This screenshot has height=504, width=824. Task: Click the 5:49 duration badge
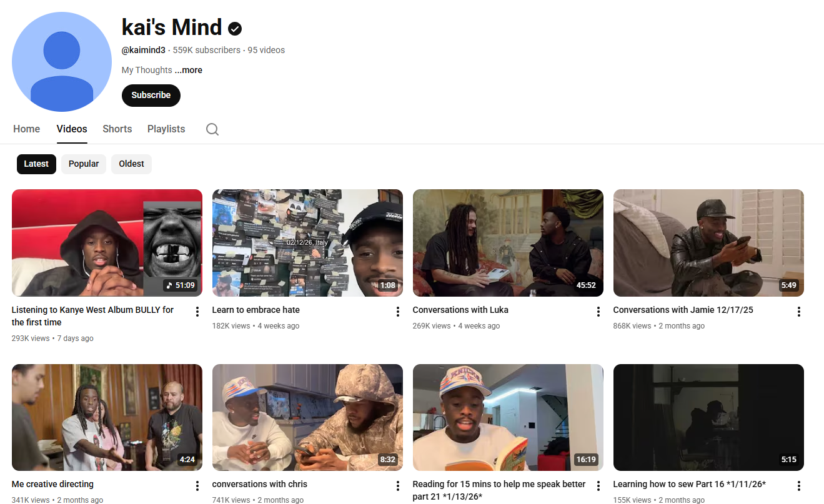789,285
